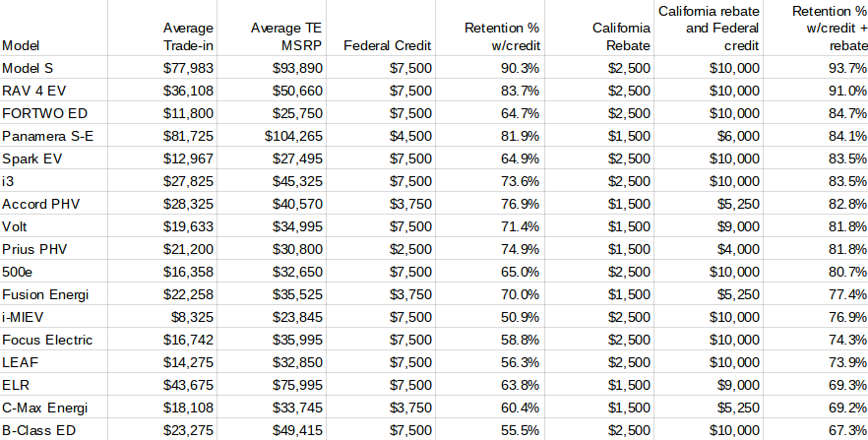
Task: Select the Fusion Energi row label
Action: (x=54, y=294)
